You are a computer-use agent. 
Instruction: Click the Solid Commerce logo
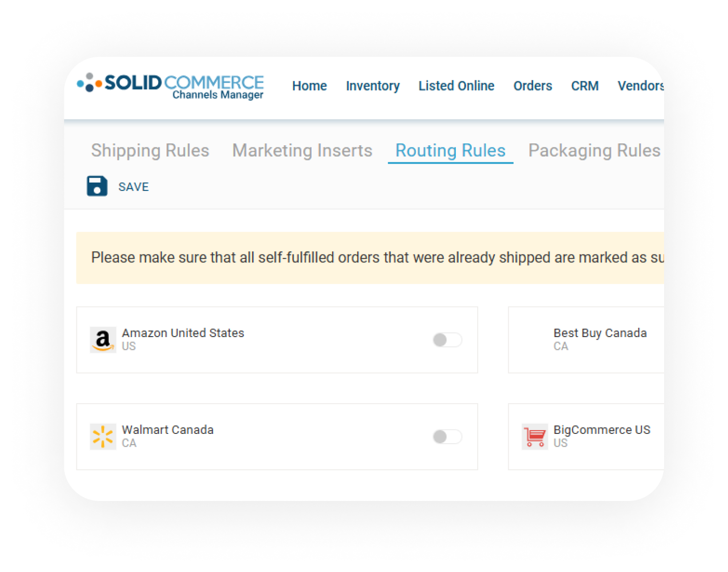[x=170, y=86]
